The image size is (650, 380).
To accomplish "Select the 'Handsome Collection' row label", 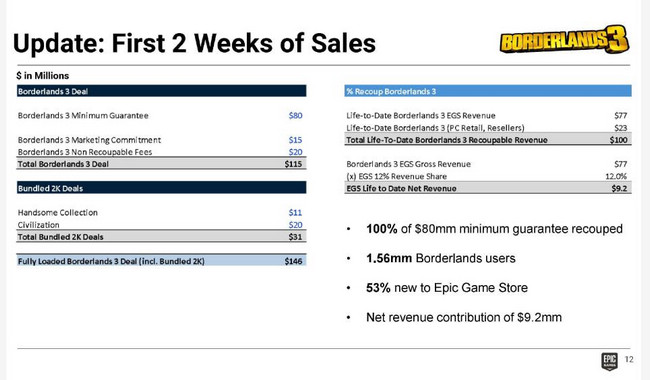I will 58,213.
